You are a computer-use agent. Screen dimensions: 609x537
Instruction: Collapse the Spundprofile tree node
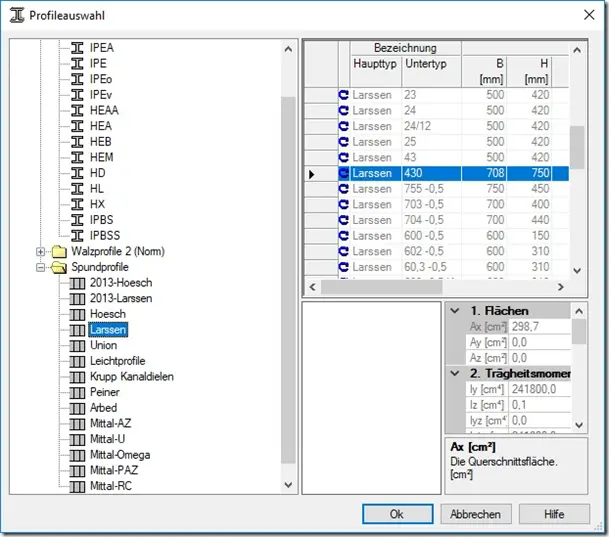[40, 267]
